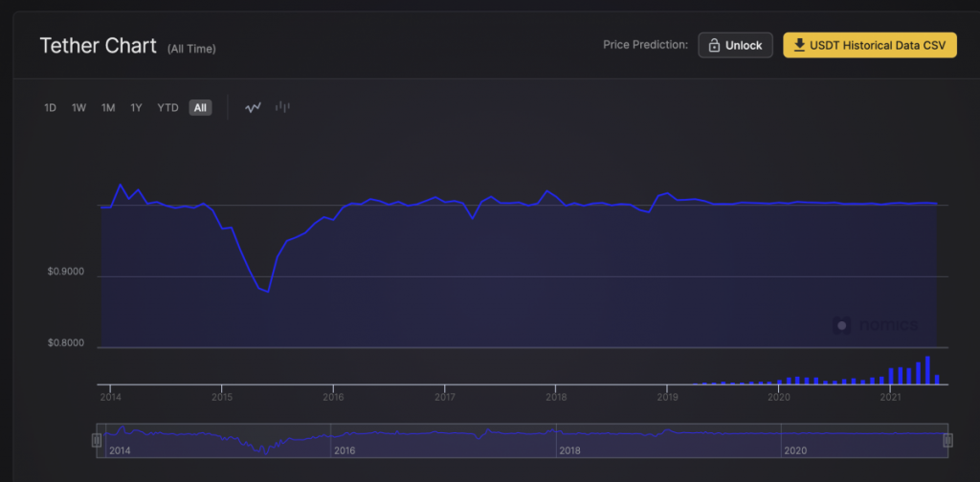This screenshot has height=482, width=980.
Task: Click 2020 in the range navigator
Action: click(x=795, y=449)
